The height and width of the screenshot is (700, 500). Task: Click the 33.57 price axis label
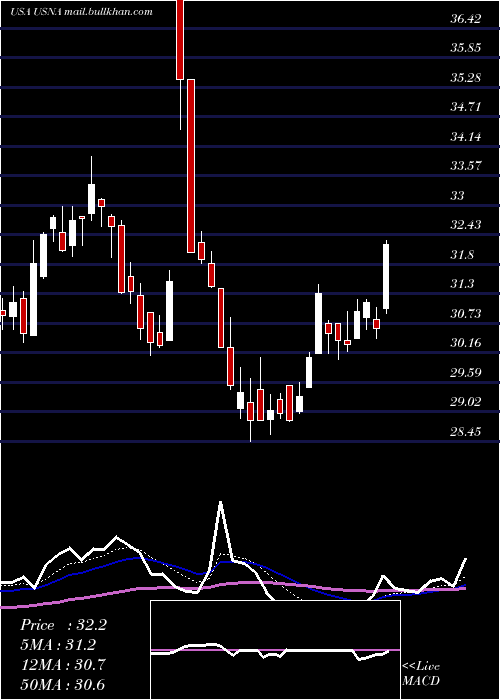[466, 166]
